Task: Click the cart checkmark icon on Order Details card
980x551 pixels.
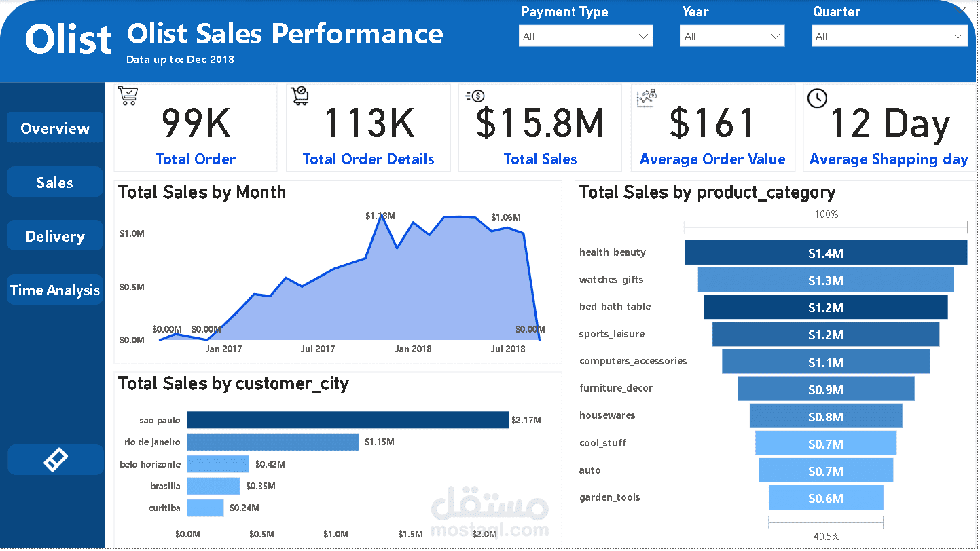Action: [300, 96]
